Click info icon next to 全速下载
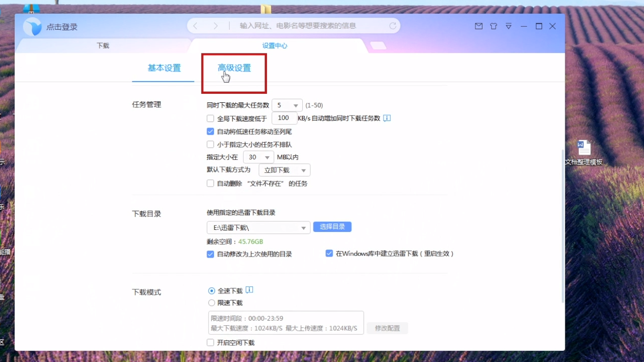644x362 pixels. tap(249, 290)
